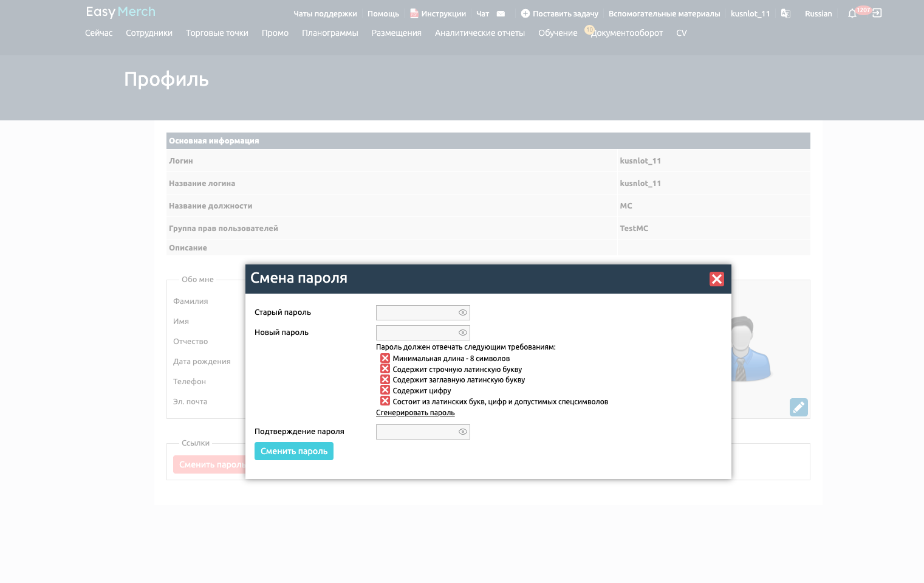Click the Инструкции document icon
Image resolution: width=924 pixels, height=583 pixels.
tap(414, 13)
